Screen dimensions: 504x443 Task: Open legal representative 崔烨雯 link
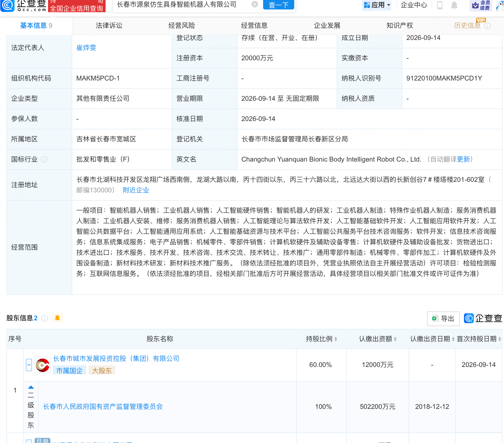[86, 48]
